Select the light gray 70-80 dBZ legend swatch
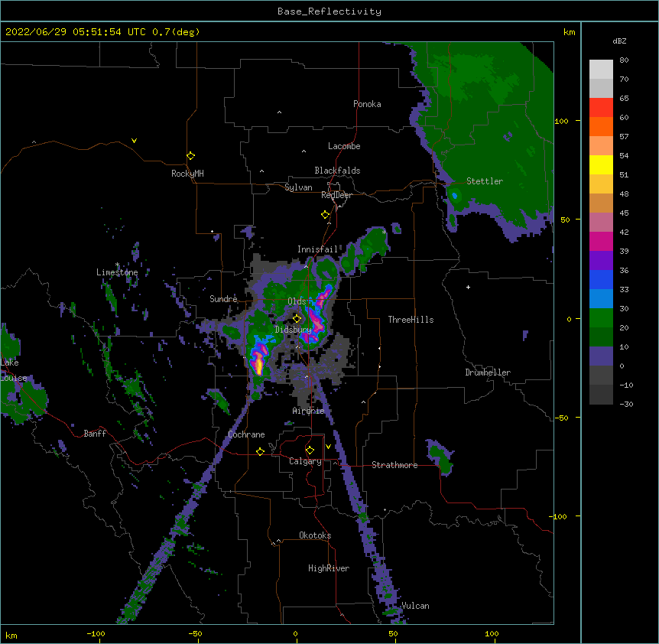659x644 pixels. tap(601, 70)
